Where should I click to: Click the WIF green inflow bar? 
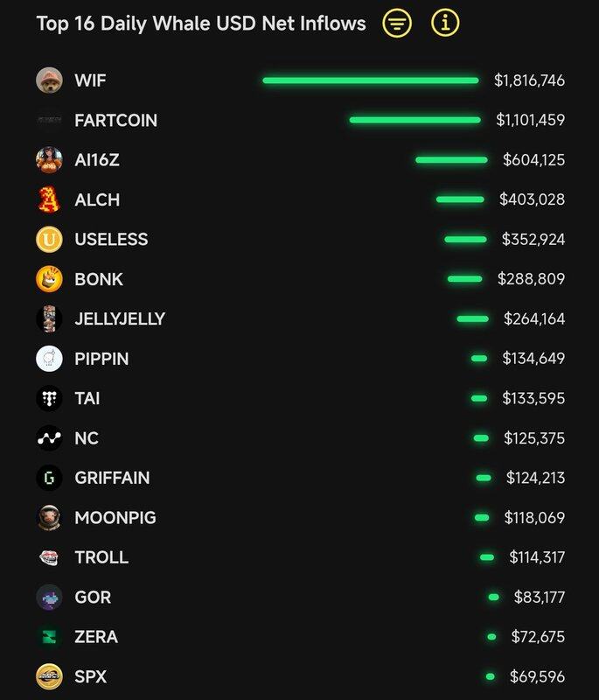tap(371, 80)
